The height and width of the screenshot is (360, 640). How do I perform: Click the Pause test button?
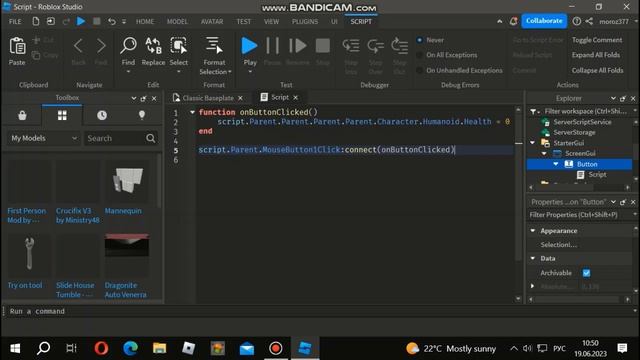(x=273, y=46)
